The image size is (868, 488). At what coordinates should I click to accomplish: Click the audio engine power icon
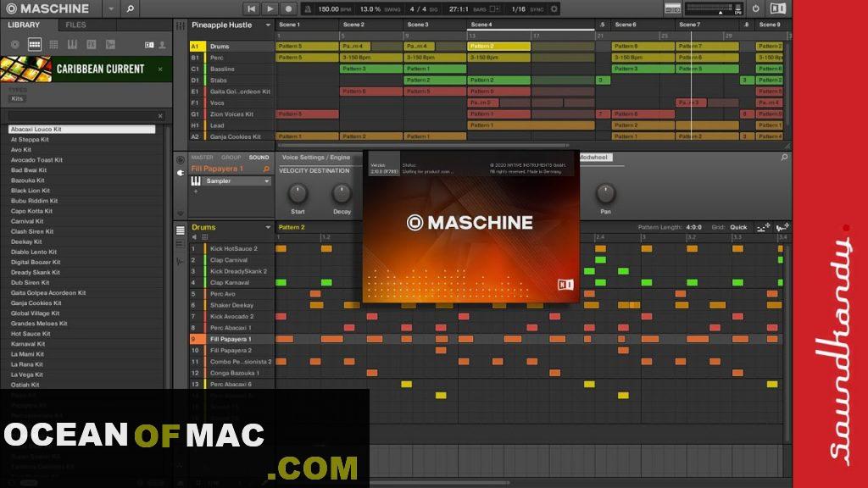[755, 8]
